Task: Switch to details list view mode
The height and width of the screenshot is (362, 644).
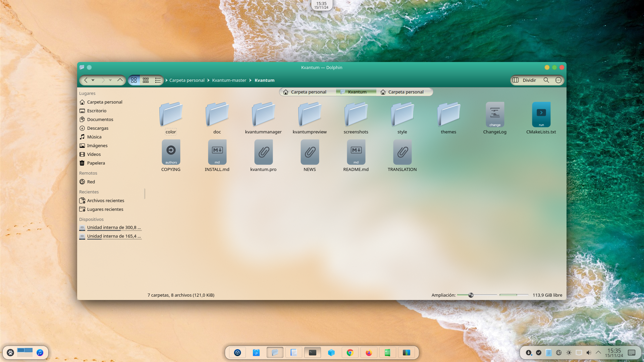Action: point(158,80)
